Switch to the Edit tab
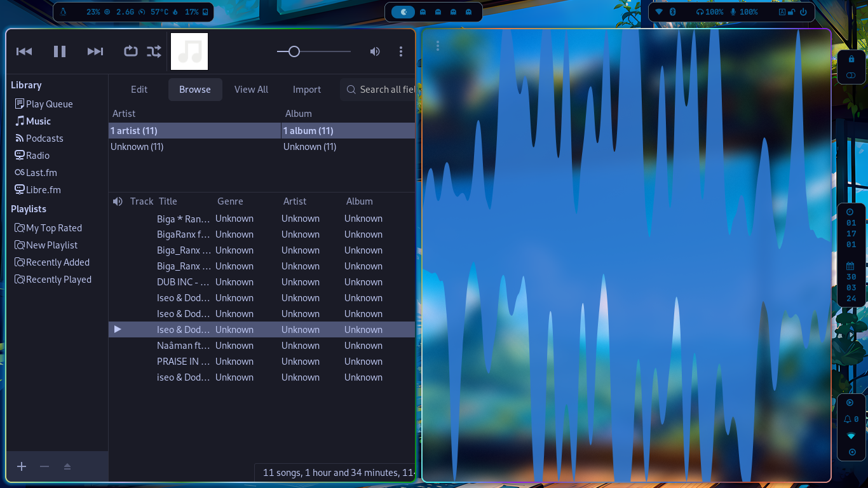 139,90
